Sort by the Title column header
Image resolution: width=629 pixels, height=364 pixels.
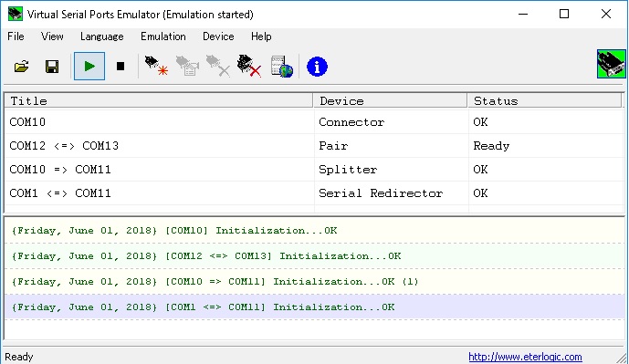tap(159, 100)
